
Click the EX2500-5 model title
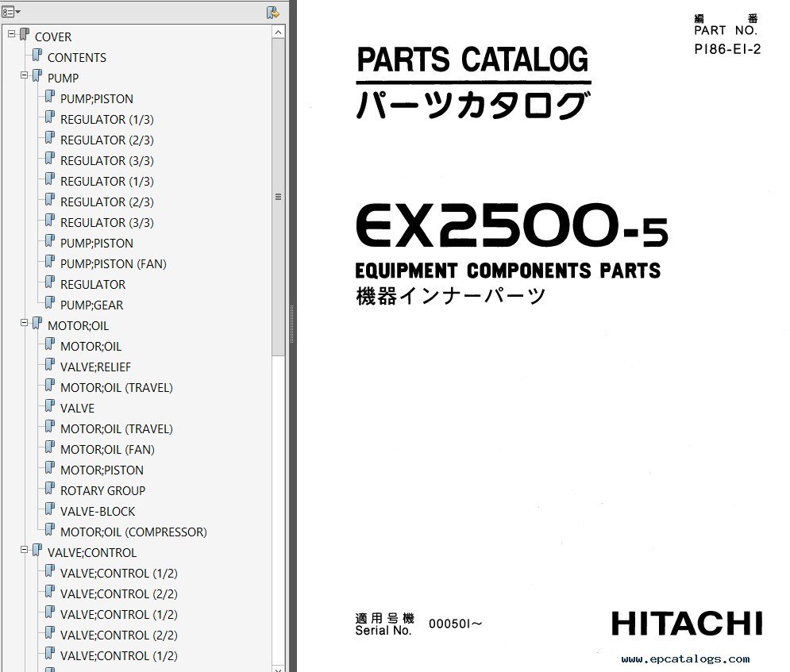click(x=512, y=225)
